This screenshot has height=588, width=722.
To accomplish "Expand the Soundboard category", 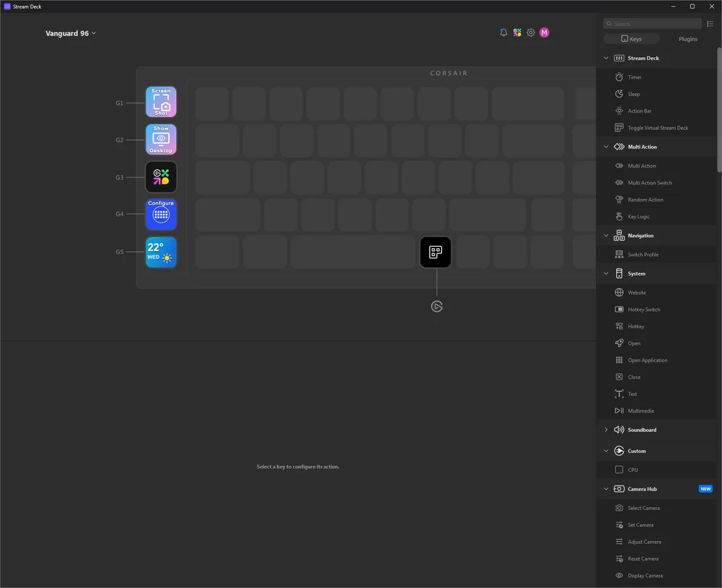I will pos(606,429).
